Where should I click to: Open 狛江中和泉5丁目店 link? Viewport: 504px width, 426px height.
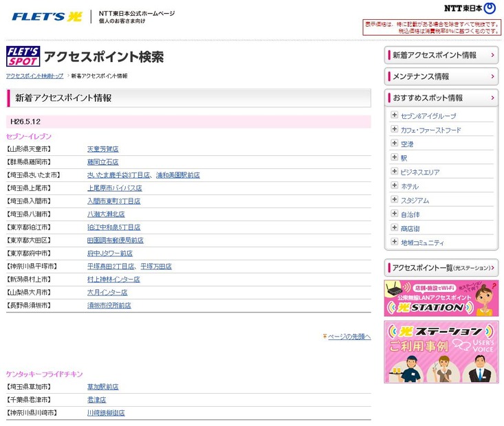(x=113, y=227)
